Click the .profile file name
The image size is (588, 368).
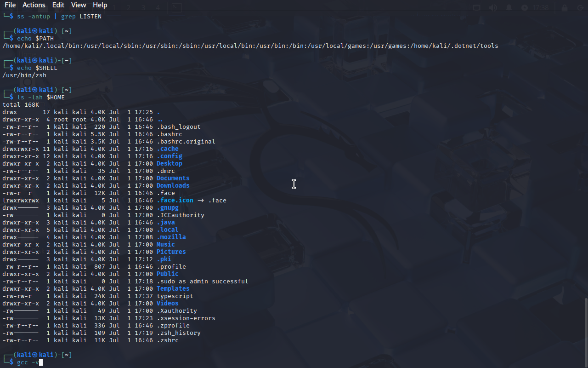tap(171, 267)
